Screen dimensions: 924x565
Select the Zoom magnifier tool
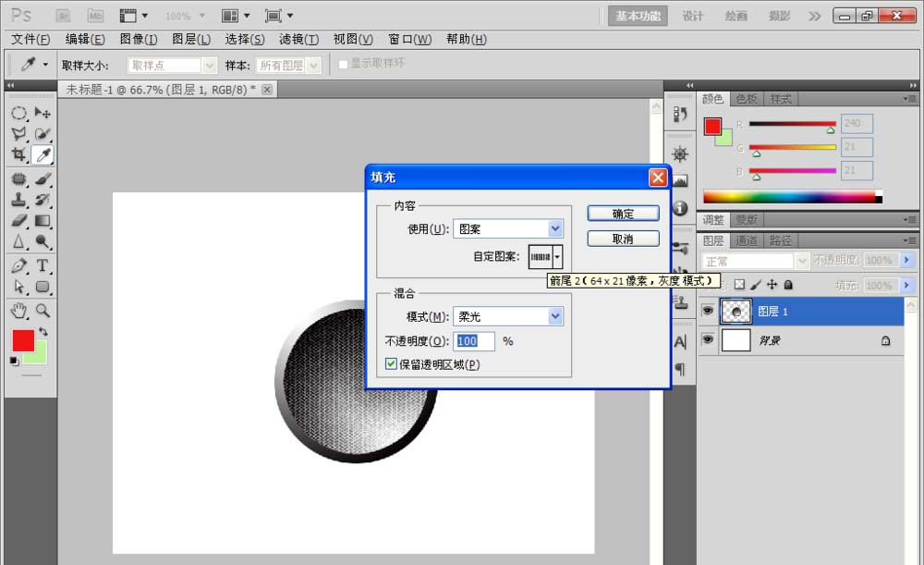pos(43,310)
